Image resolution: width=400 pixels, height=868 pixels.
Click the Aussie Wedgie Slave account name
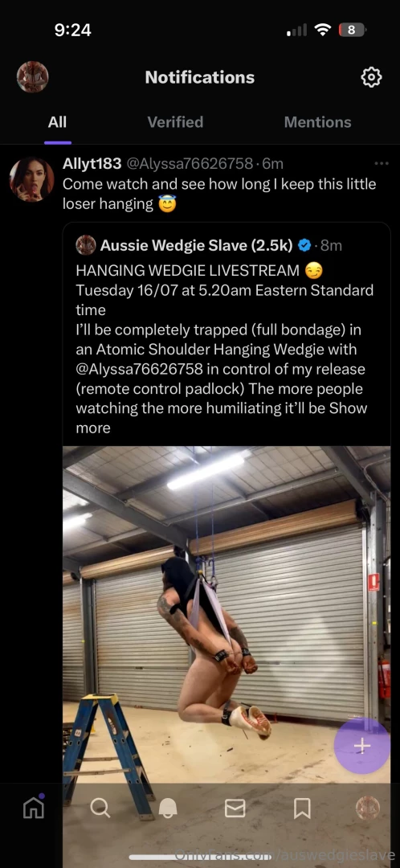point(197,245)
